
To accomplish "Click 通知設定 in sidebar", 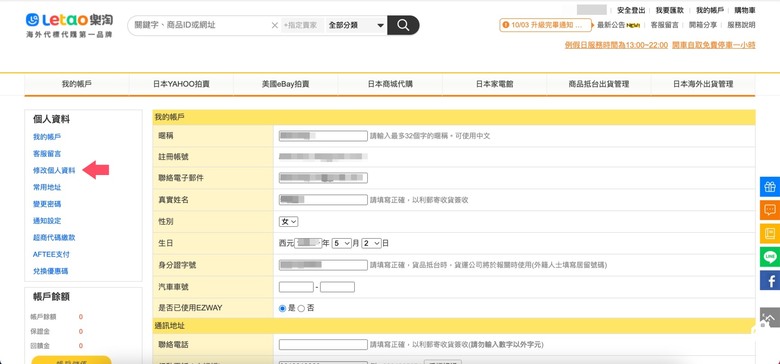I will point(47,221).
